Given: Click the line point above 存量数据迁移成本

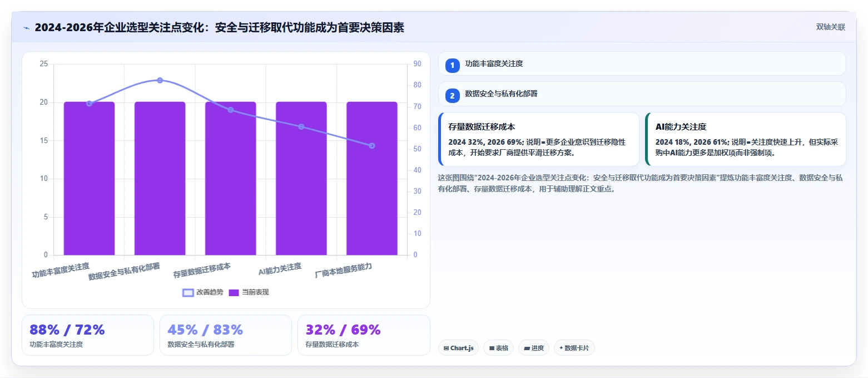Looking at the screenshot, I should (230, 110).
